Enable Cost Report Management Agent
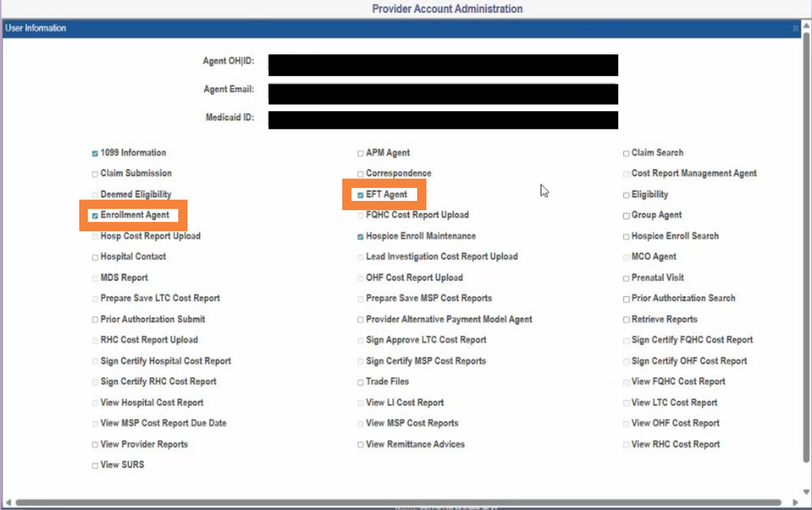This screenshot has height=510, width=812. point(626,174)
